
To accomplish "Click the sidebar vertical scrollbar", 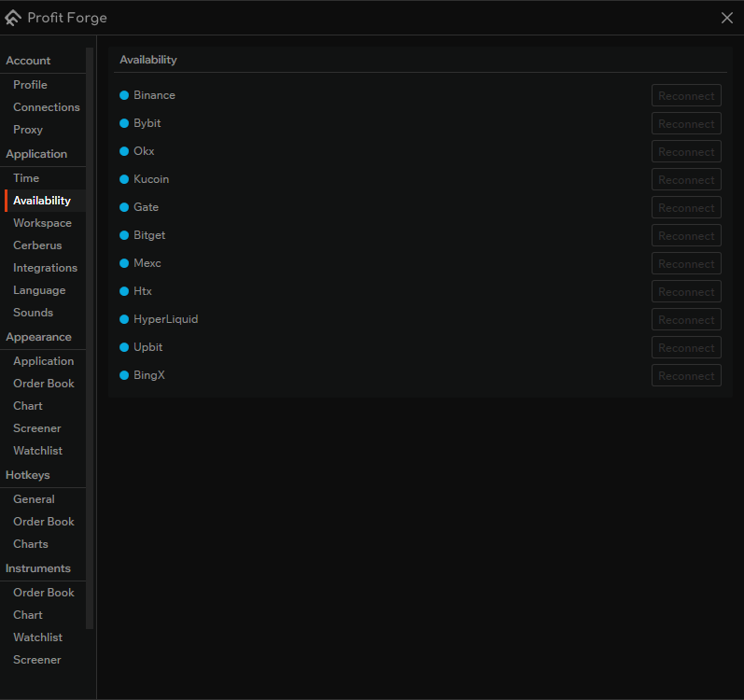I will pos(90,338).
